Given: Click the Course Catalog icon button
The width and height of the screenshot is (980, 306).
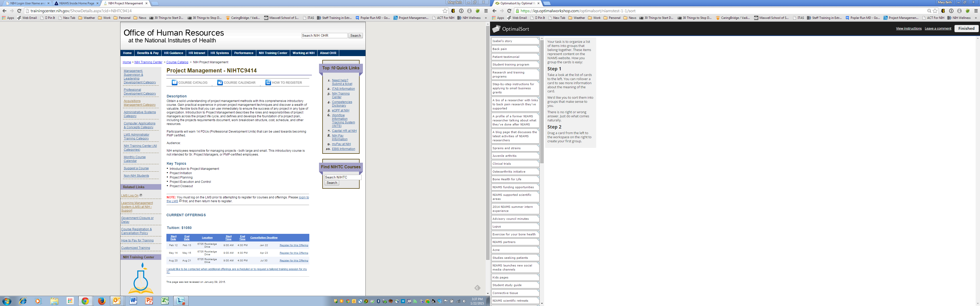Looking at the screenshot, I should click(175, 82).
